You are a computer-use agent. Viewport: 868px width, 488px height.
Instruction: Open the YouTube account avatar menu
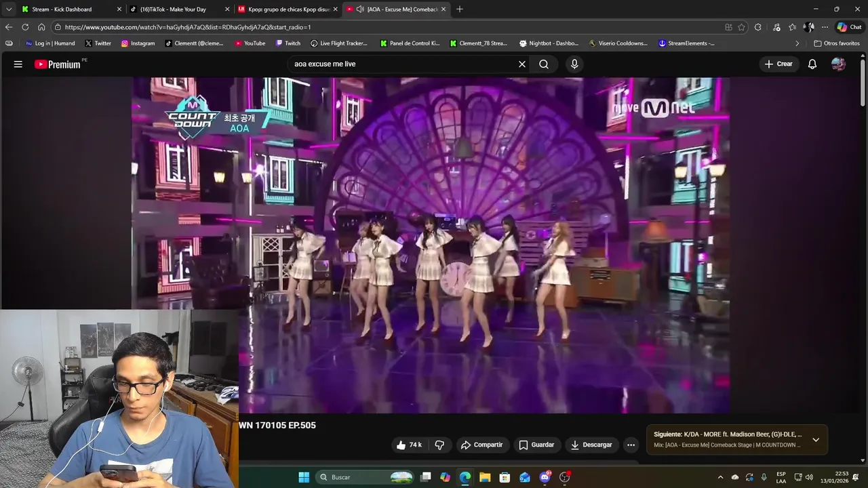pyautogui.click(x=839, y=64)
